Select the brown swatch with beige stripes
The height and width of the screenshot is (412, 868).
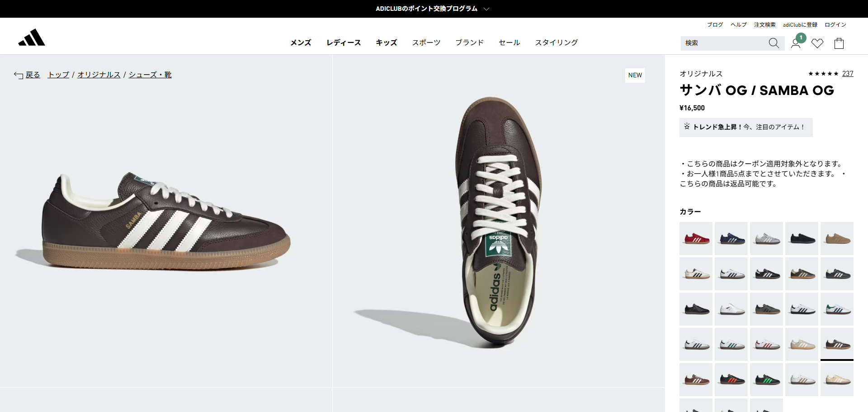(802, 274)
